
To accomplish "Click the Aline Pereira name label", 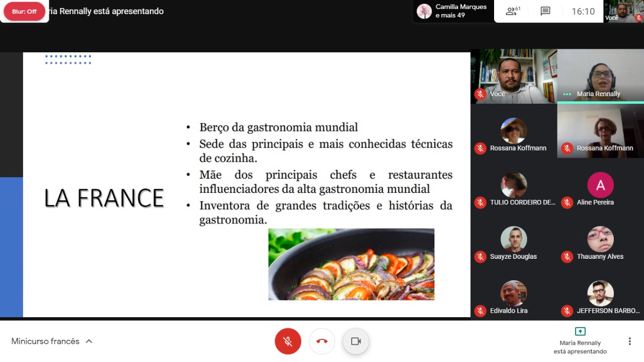I will [595, 202].
